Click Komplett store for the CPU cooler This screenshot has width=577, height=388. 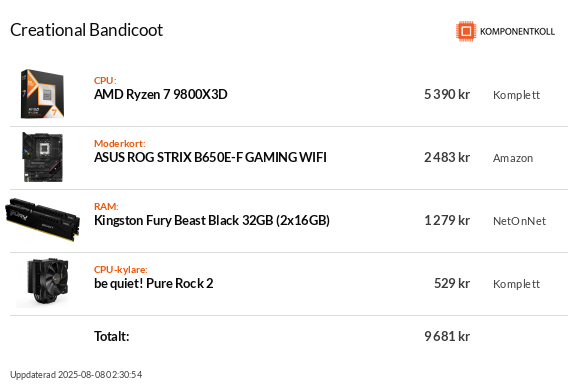tap(516, 284)
